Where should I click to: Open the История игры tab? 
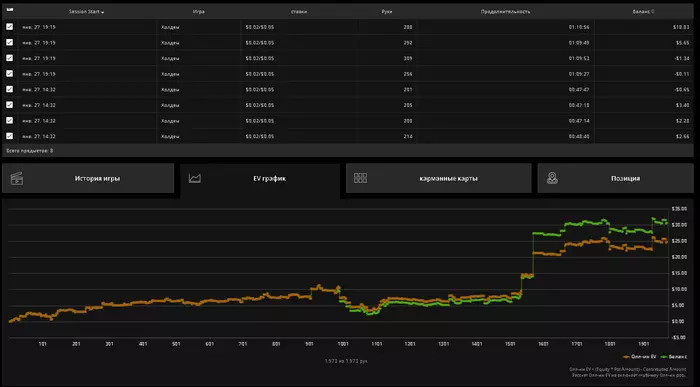(x=88, y=178)
